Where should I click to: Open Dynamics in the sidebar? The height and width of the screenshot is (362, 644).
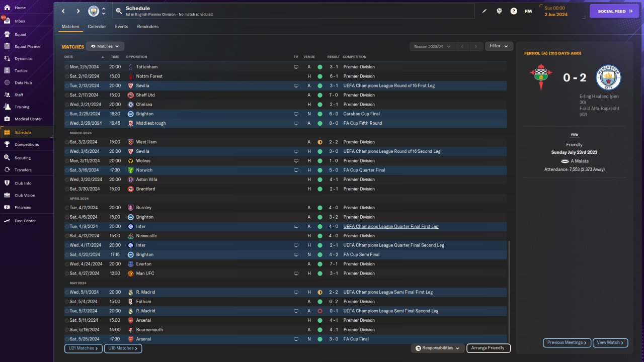pos(26,59)
